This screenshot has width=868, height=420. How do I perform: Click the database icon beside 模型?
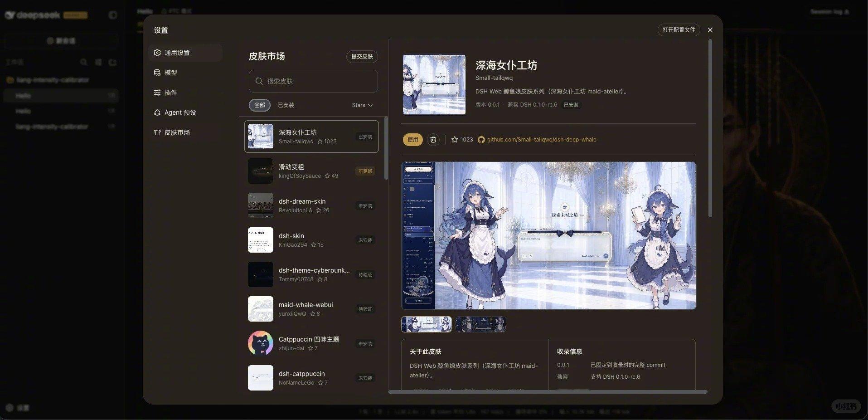157,73
